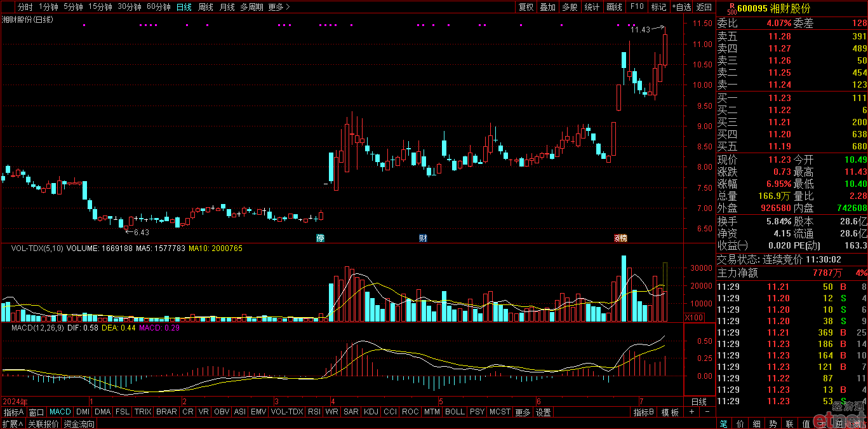Open the 指标B indicator menu
The width and height of the screenshot is (868, 429).
(x=643, y=412)
